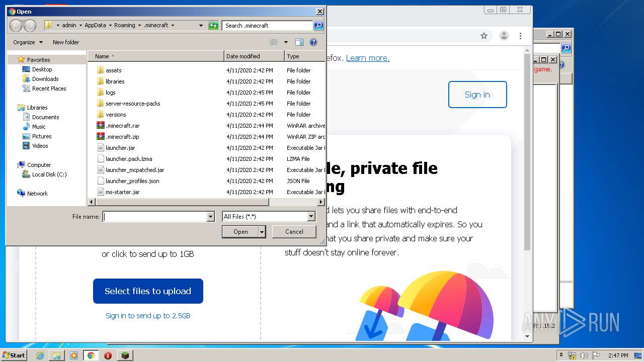Click the search icon in background window

[566, 48]
